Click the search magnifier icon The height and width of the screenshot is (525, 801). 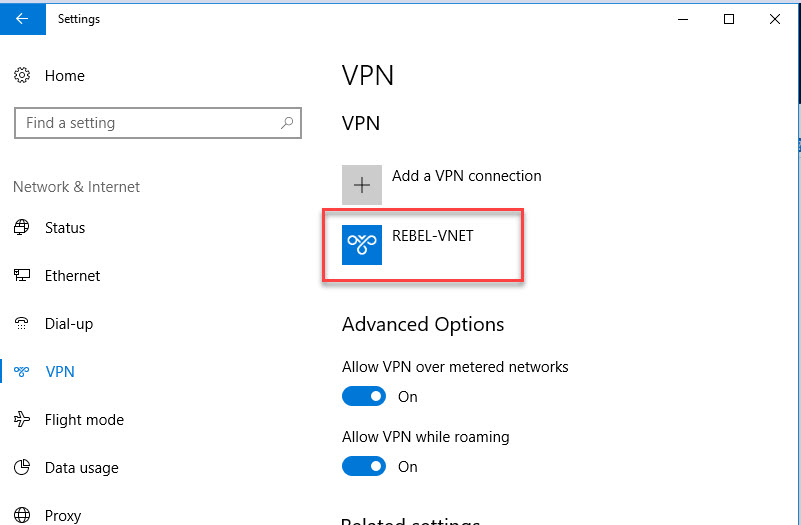click(x=287, y=123)
